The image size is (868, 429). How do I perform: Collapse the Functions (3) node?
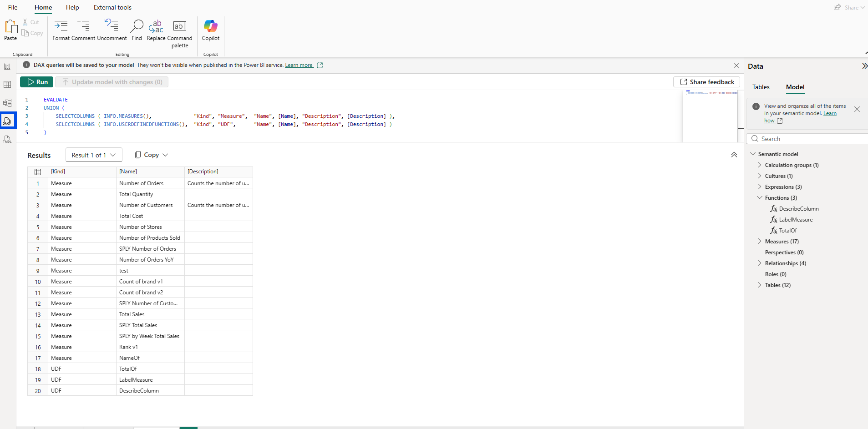[x=760, y=197]
